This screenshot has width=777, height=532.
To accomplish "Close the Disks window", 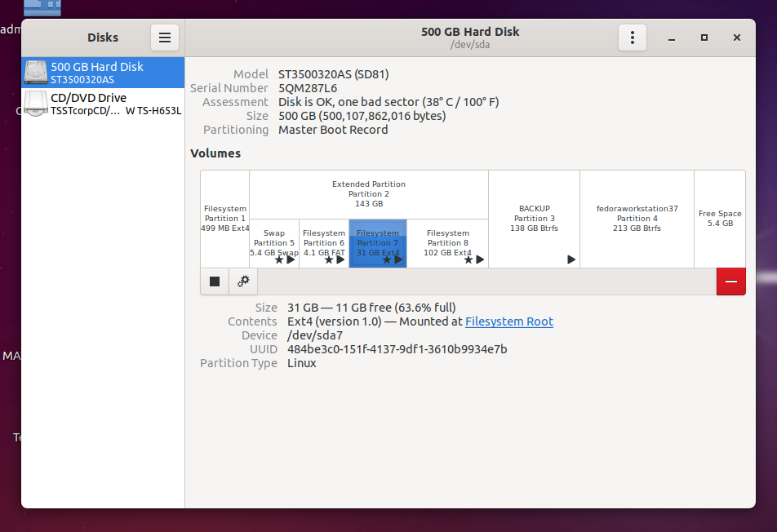I will pyautogui.click(x=737, y=38).
